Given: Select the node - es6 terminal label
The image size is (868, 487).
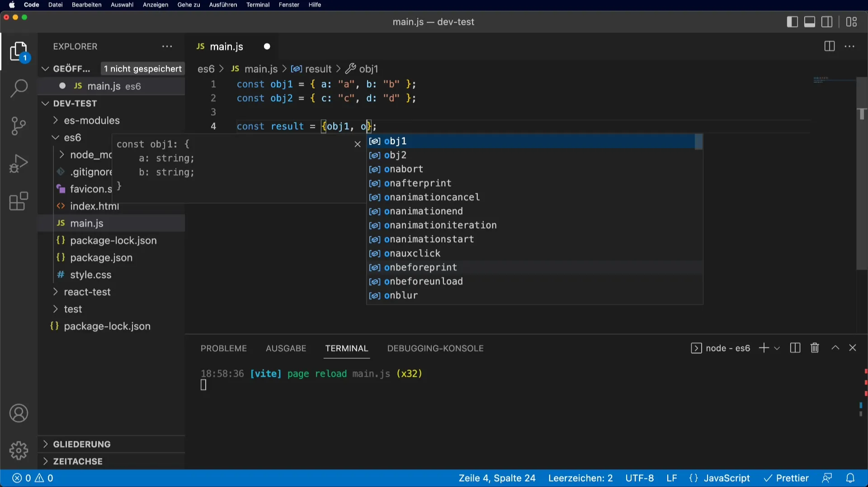Looking at the screenshot, I should click(x=721, y=348).
